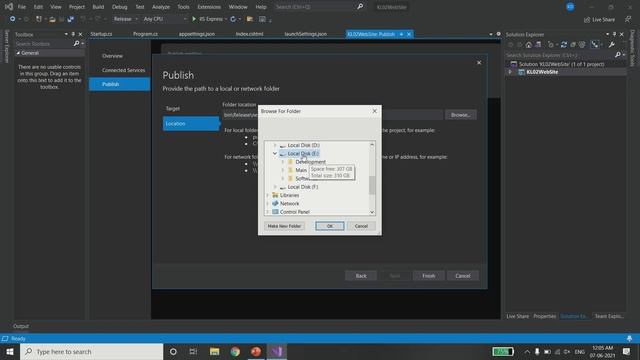The width and height of the screenshot is (640, 360).
Task: Click the Preview Selected Items icon
Action: pyautogui.click(x=595, y=44)
